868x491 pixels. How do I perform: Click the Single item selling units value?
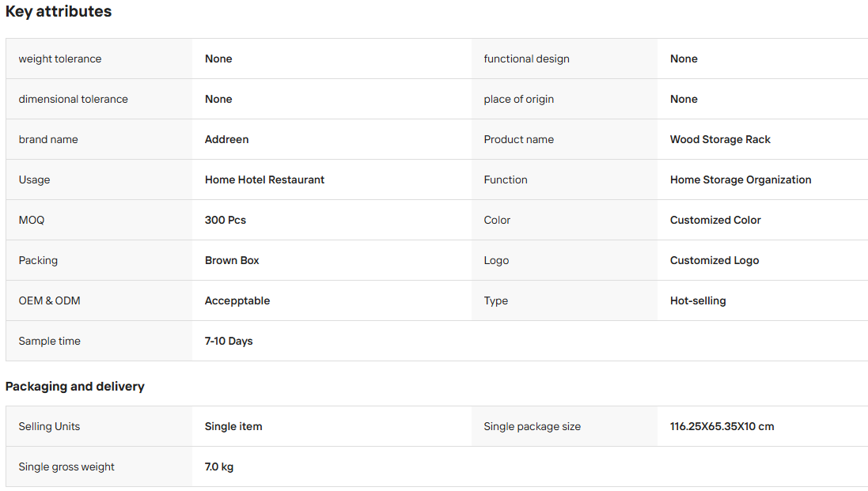pos(233,426)
